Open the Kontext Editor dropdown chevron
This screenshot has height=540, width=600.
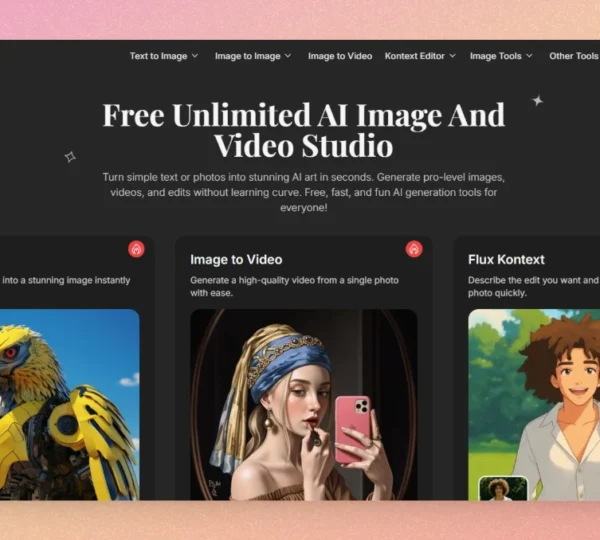click(x=453, y=56)
